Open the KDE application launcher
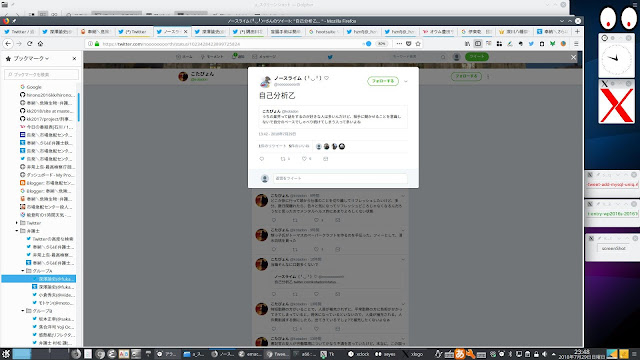The width and height of the screenshot is (640, 360). (x=6, y=354)
